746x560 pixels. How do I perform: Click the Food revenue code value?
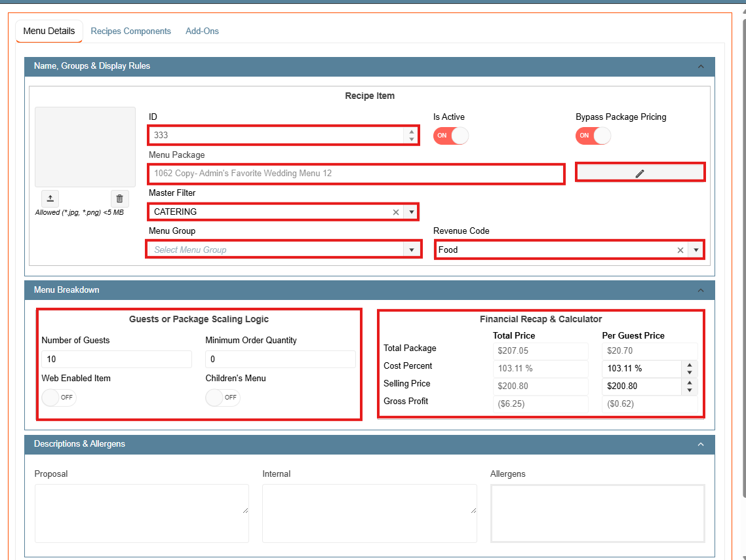click(x=448, y=250)
